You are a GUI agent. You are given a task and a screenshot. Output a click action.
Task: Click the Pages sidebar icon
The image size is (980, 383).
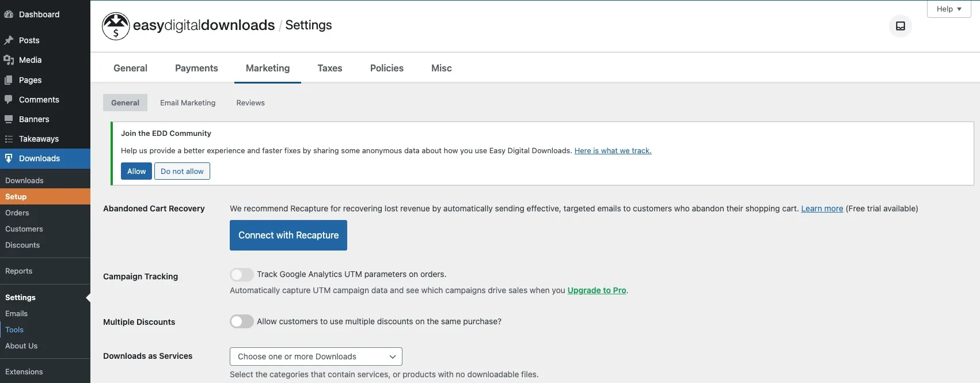coord(9,80)
